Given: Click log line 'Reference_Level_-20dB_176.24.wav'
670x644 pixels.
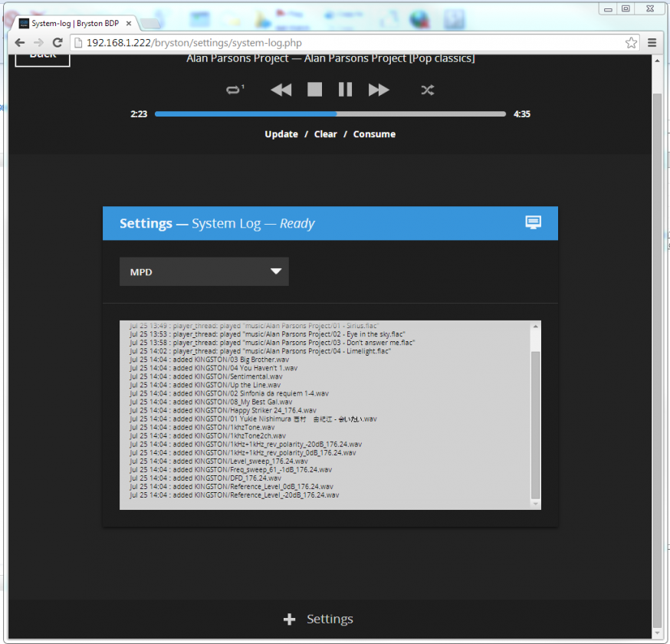Looking at the screenshot, I should coord(234,495).
